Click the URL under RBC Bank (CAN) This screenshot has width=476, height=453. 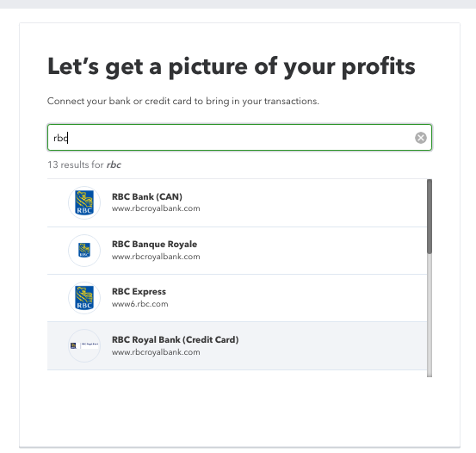click(x=156, y=208)
